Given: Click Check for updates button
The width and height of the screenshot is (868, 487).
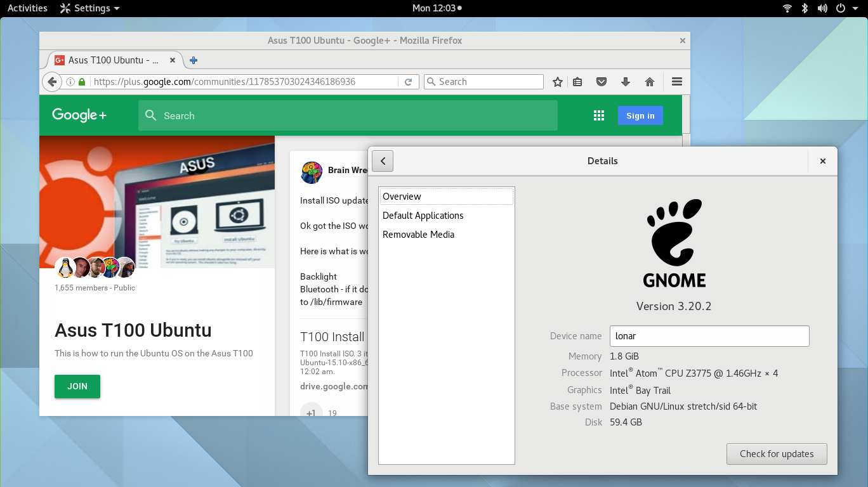Looking at the screenshot, I should 777,454.
